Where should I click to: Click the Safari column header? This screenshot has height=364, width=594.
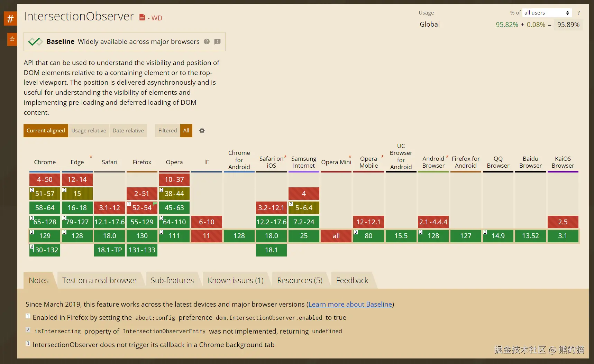coord(109,162)
